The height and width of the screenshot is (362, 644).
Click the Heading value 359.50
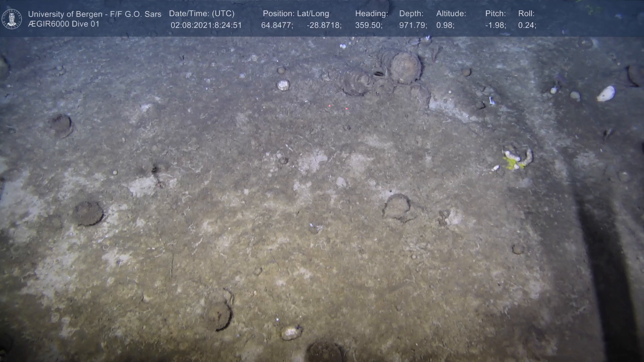tap(368, 25)
